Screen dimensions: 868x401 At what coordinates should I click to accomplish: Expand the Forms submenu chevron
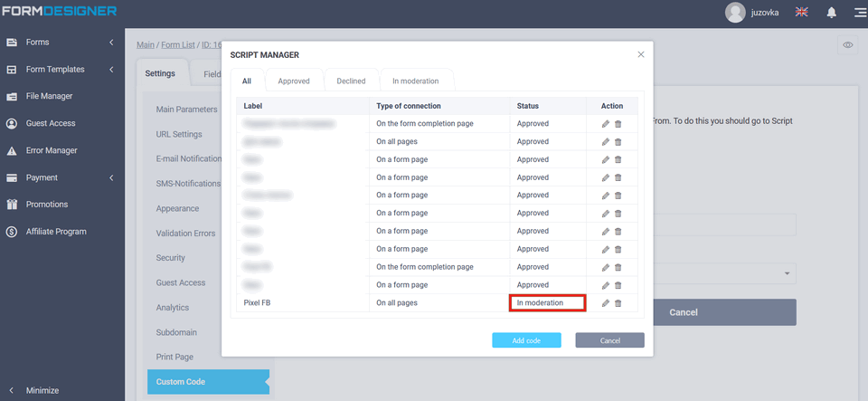[111, 43]
